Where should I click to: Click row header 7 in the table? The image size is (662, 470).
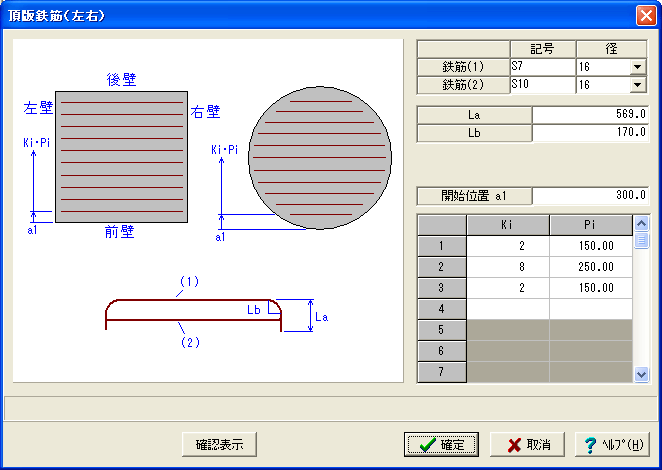(x=442, y=372)
